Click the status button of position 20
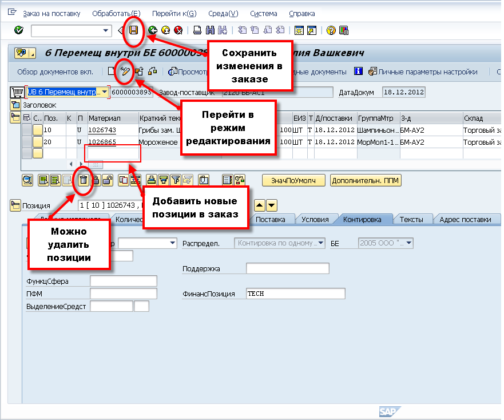Screen dimensions: 504x420 tap(38, 142)
